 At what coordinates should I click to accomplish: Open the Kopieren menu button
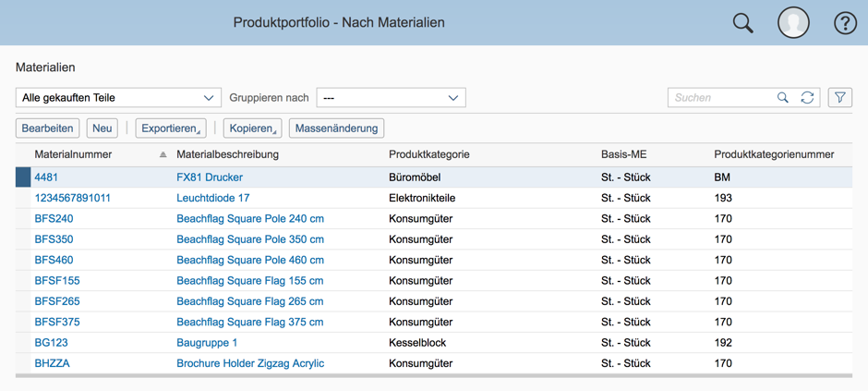[252, 128]
